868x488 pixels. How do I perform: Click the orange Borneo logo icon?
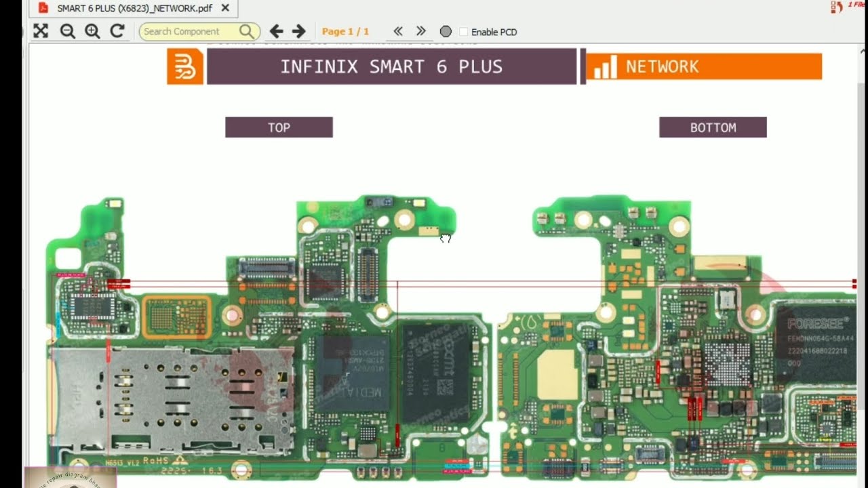point(185,66)
